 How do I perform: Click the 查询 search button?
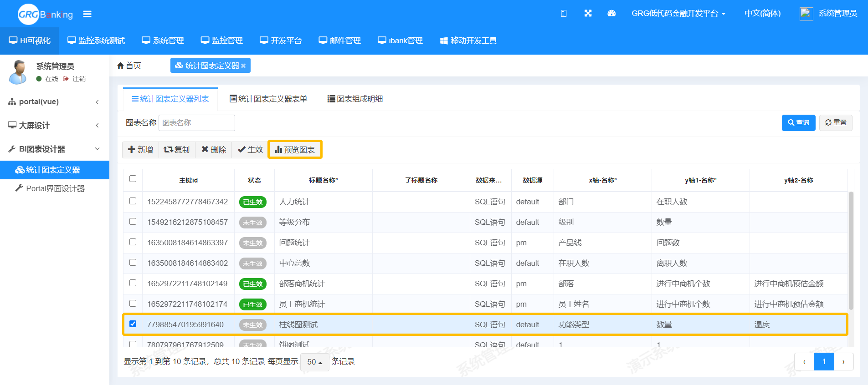pos(798,123)
